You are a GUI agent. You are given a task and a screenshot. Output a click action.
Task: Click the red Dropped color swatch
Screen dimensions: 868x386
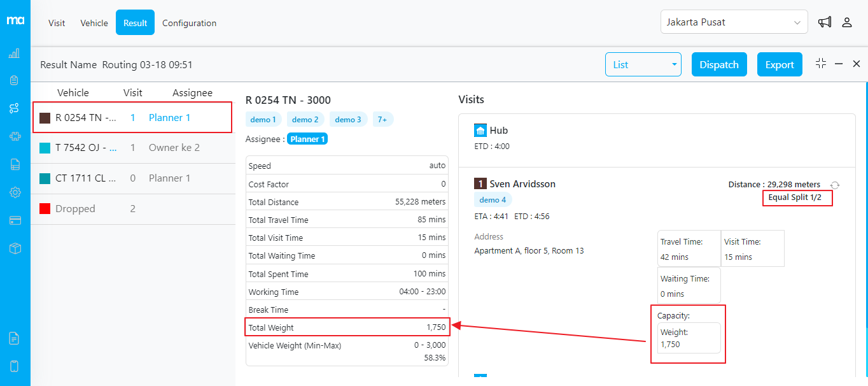coord(45,209)
